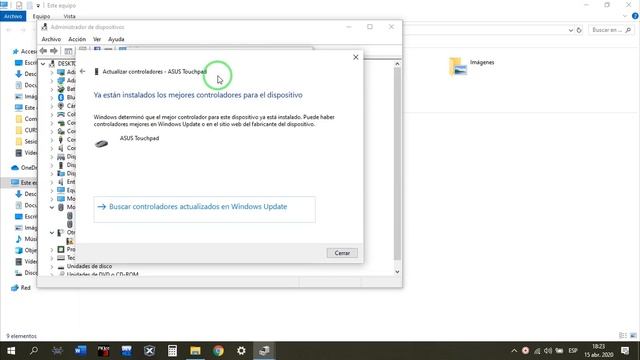Select Acceso rápido star in navigation pane
Viewport: 640px width, 360px height.
(16, 51)
